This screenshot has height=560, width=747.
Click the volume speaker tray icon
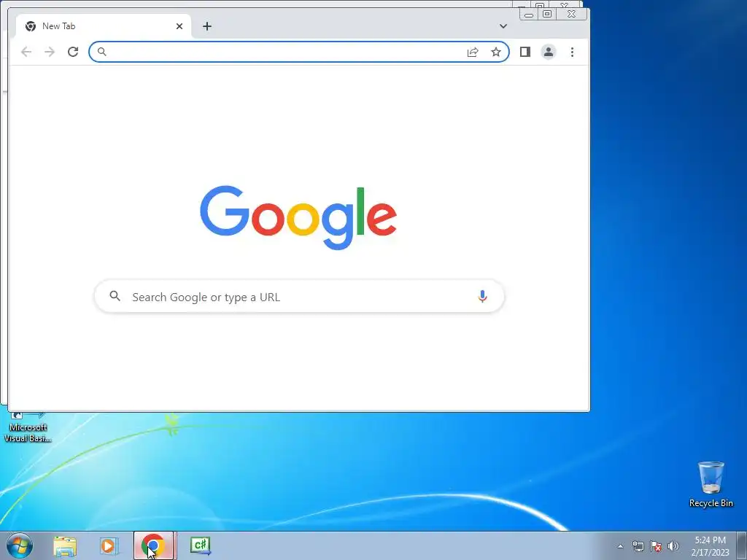[x=673, y=546]
